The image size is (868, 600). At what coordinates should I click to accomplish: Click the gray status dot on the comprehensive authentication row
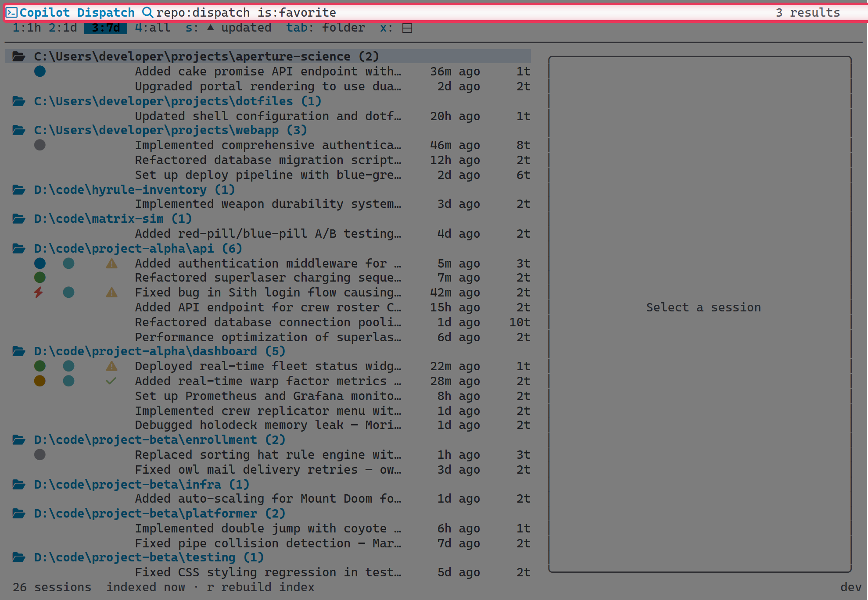40,145
